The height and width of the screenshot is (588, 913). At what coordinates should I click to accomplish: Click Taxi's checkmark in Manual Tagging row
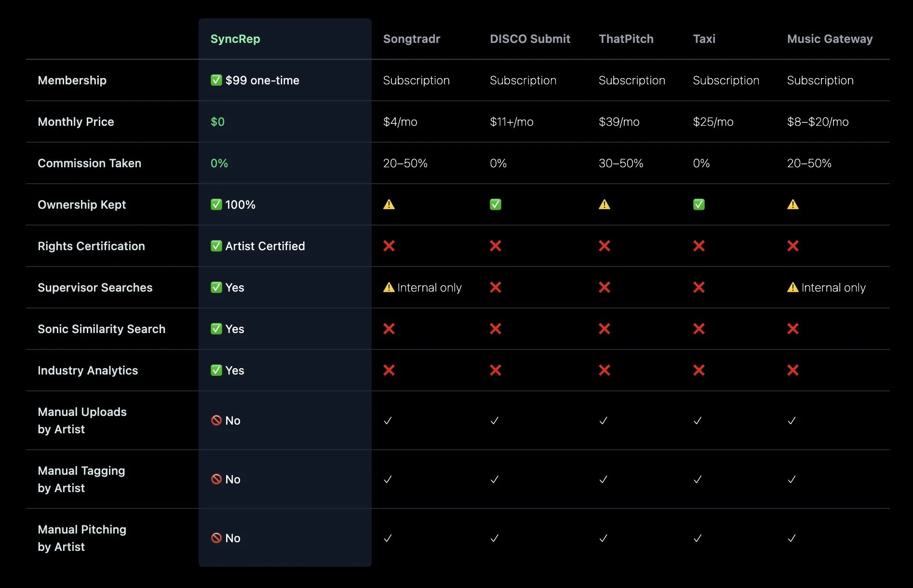click(x=698, y=480)
